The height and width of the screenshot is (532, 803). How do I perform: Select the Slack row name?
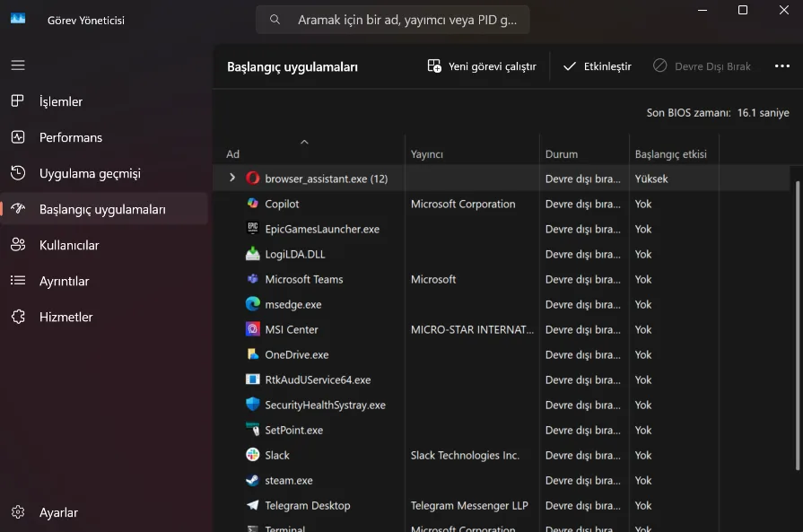tap(277, 455)
